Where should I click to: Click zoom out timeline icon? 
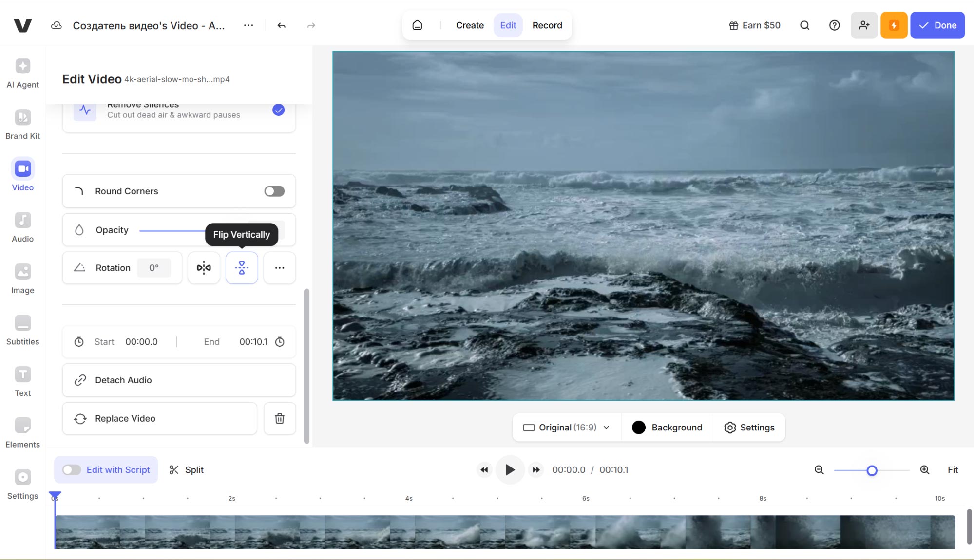[819, 470]
